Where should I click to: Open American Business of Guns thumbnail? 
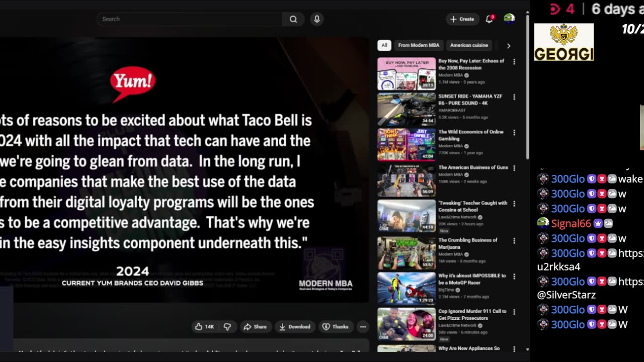(407, 180)
